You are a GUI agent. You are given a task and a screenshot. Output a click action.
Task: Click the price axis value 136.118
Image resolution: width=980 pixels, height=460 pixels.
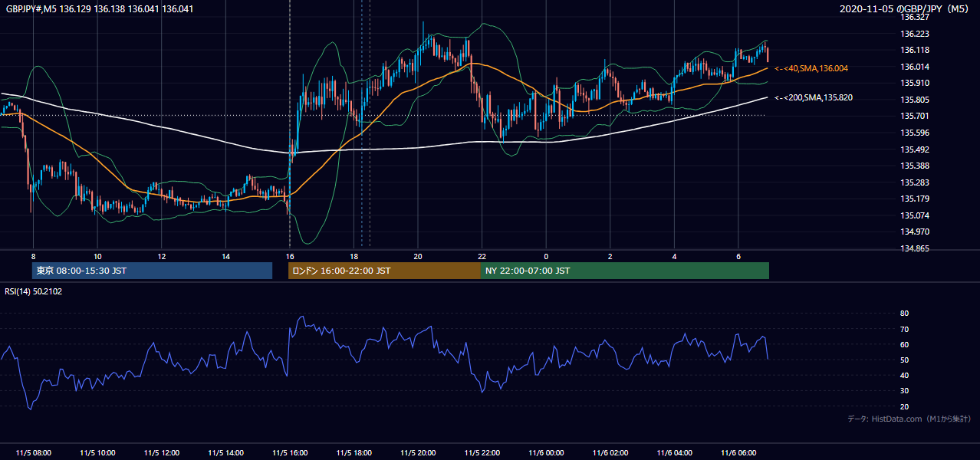913,50
